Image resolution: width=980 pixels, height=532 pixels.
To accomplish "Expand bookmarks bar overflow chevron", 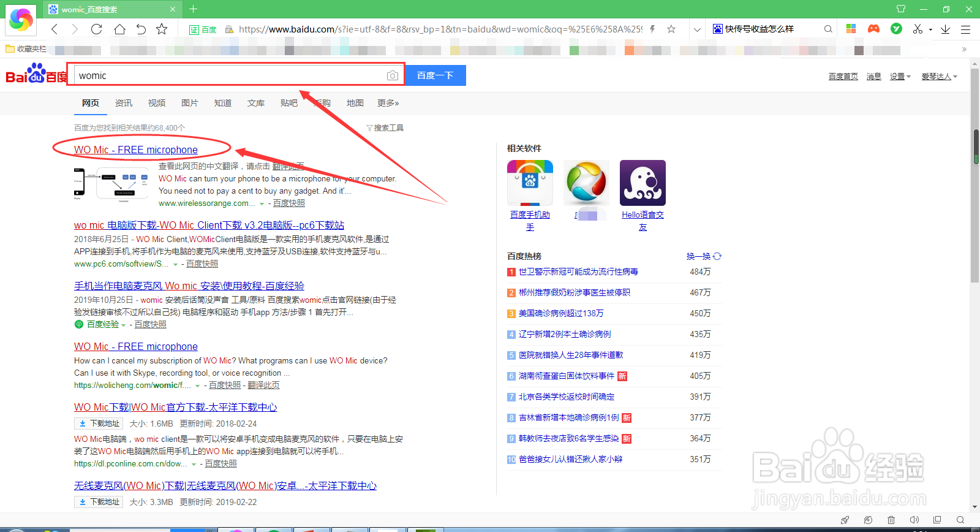I will tap(964, 49).
